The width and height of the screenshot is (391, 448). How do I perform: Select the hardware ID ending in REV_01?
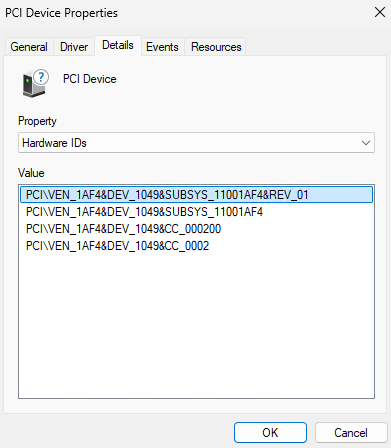(x=196, y=195)
